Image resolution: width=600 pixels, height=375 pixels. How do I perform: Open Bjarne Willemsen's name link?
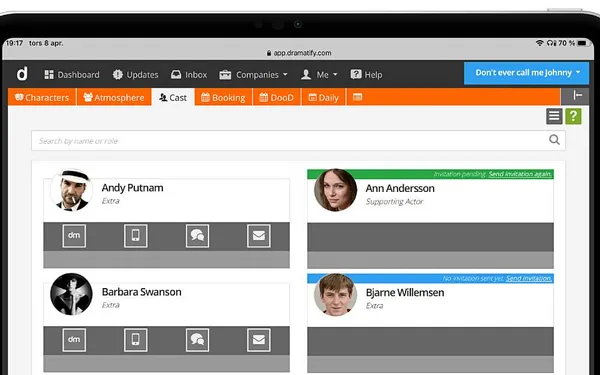point(405,293)
